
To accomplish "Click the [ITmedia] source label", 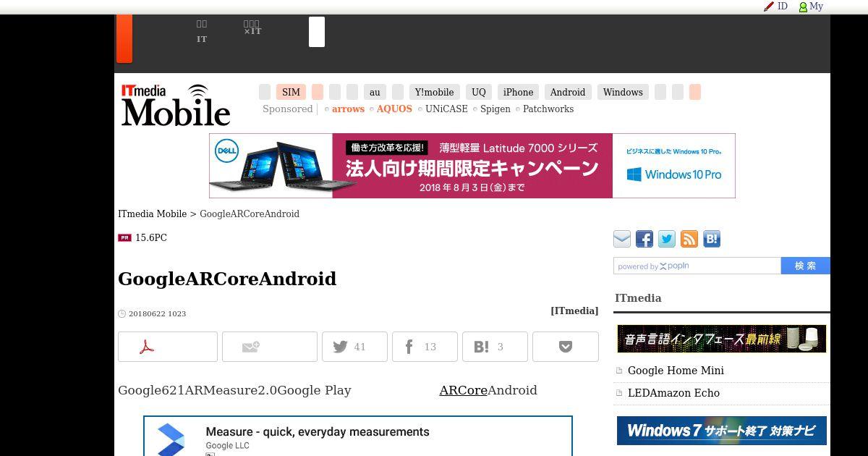I will click(574, 311).
